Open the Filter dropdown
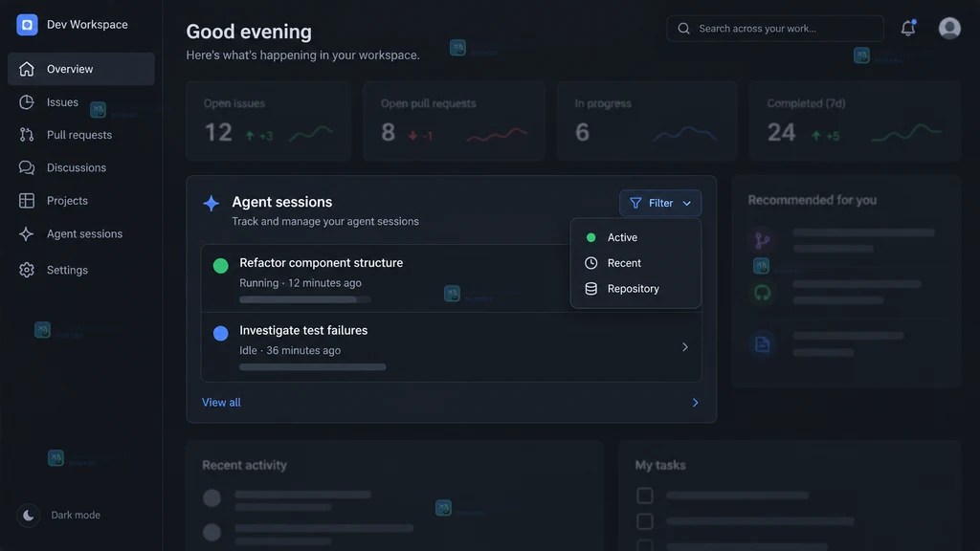 pyautogui.click(x=660, y=203)
